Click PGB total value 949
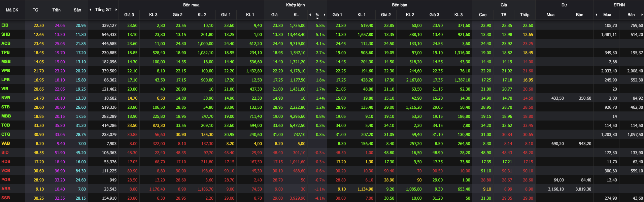 pos(113,180)
